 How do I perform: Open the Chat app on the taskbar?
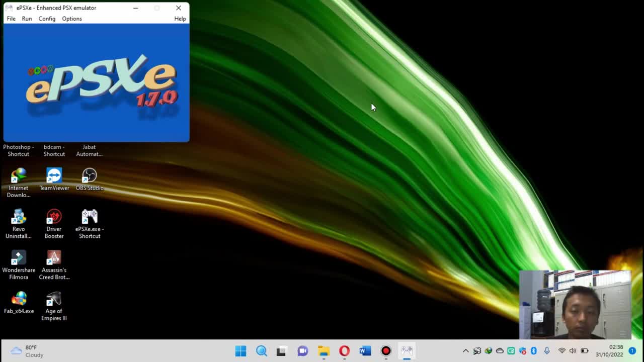(302, 351)
